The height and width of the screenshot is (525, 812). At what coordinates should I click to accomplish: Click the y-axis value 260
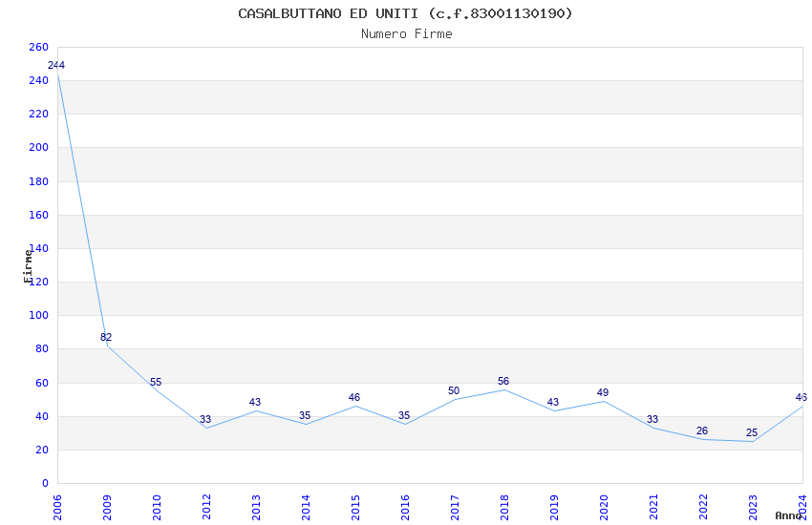39,47
